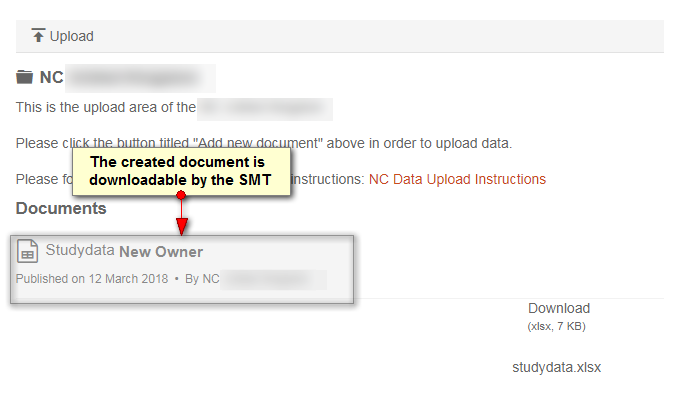
Task: Select the NC folder heading text
Action: tap(52, 78)
